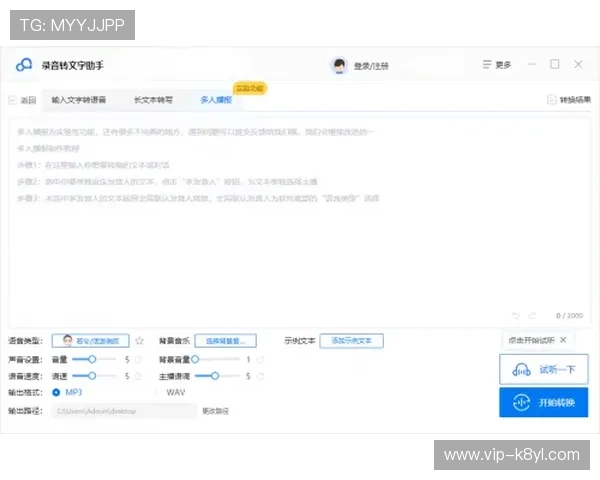The width and height of the screenshot is (600, 480).
Task: Adjust the 语速 speed slider
Action: pos(94,376)
